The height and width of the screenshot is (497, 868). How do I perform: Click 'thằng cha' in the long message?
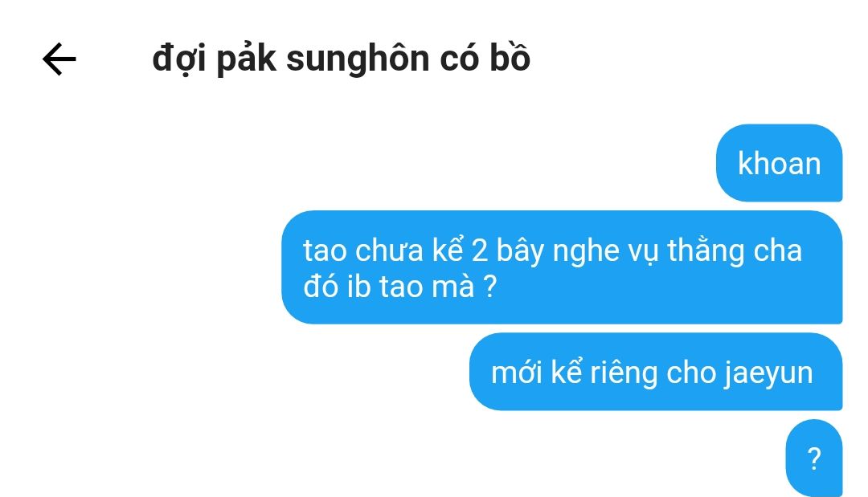point(735,251)
